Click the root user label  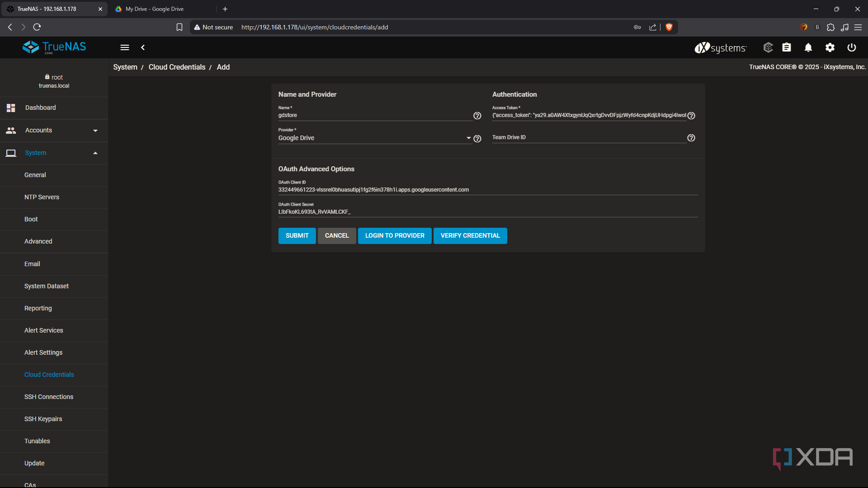54,77
